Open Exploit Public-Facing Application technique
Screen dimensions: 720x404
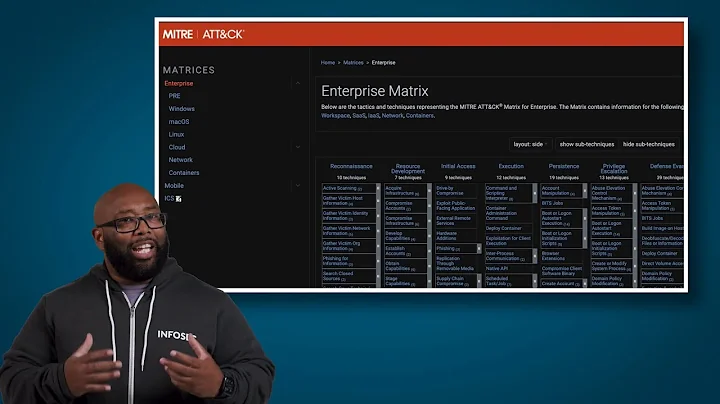(458, 206)
